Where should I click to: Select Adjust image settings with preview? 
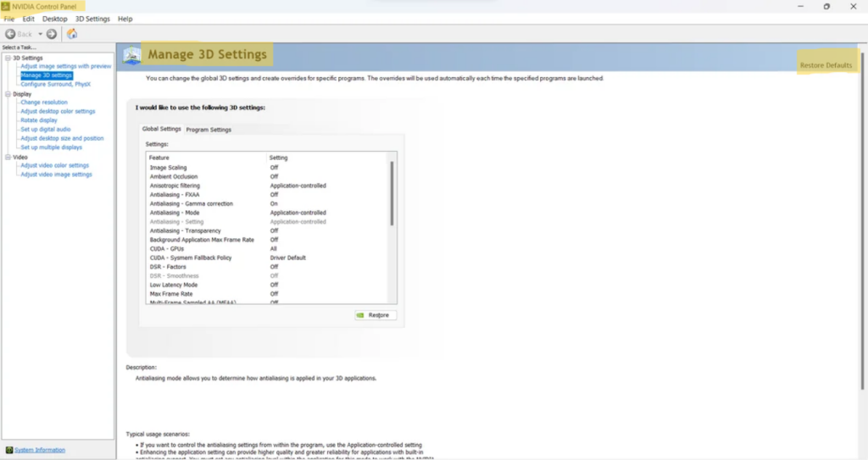[x=66, y=66]
